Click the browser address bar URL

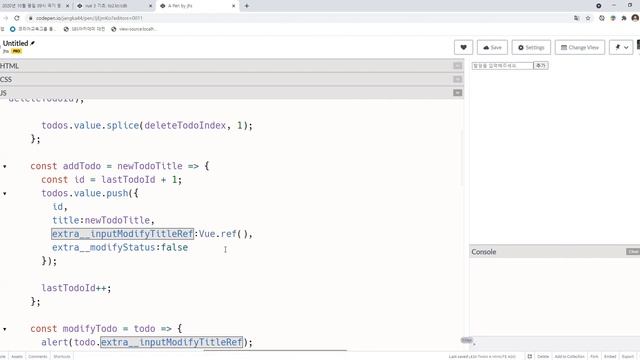pos(89,18)
